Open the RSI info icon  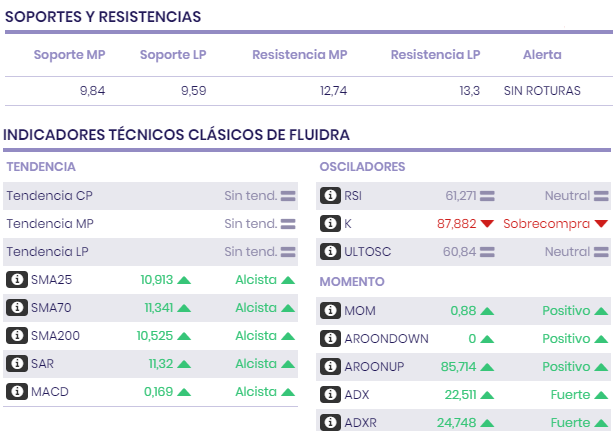tap(329, 196)
